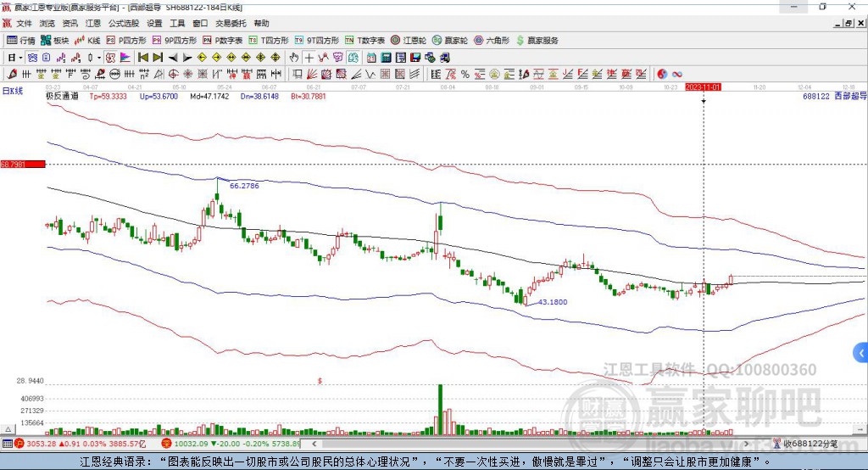Open the 江恩 menu
Viewport: 868px width, 470px height.
click(x=93, y=23)
